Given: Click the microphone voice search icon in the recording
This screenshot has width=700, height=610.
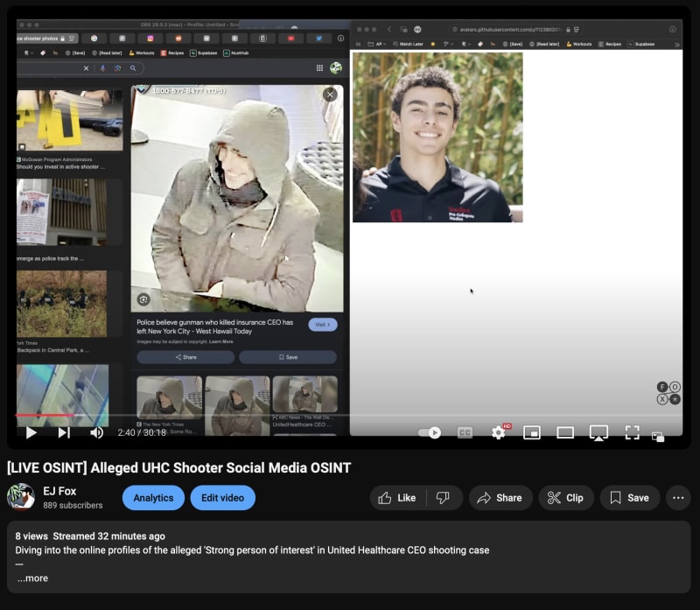Looking at the screenshot, I should pyautogui.click(x=102, y=68).
